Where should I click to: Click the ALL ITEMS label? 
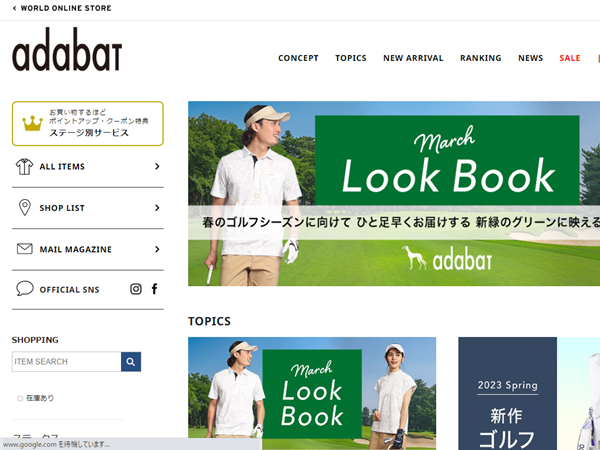click(x=62, y=167)
